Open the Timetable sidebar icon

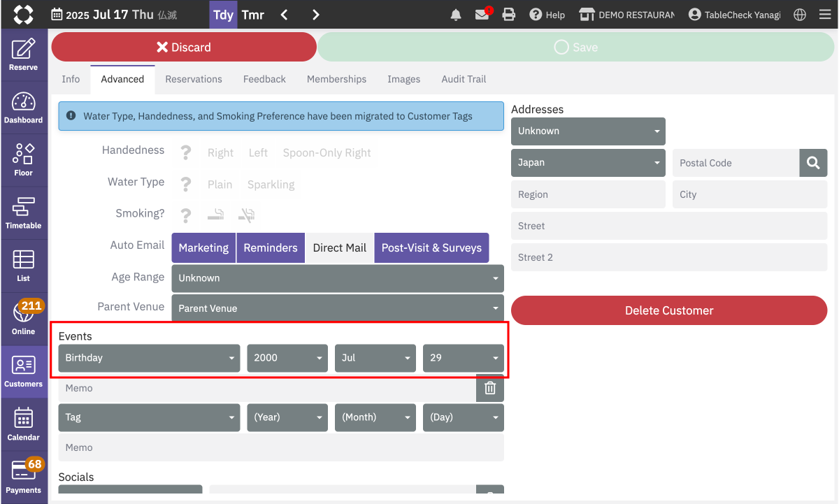coord(23,213)
